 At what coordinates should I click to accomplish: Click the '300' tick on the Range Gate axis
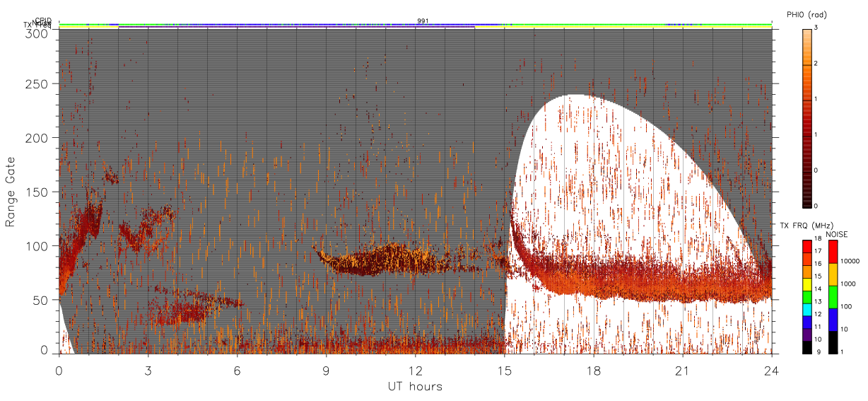point(37,33)
